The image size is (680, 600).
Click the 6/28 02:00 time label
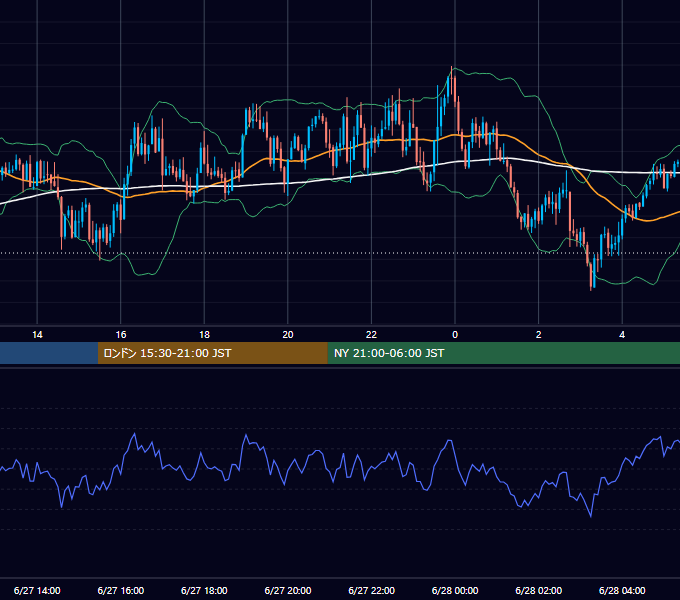coord(538,590)
